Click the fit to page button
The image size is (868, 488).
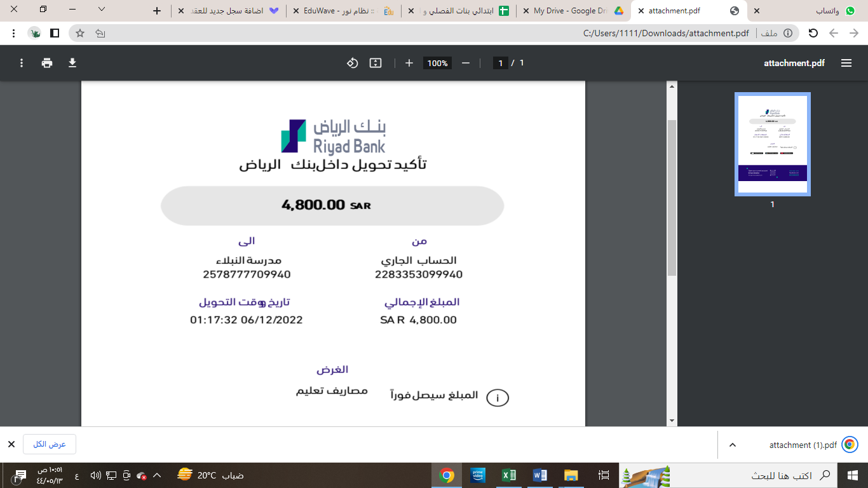point(376,63)
